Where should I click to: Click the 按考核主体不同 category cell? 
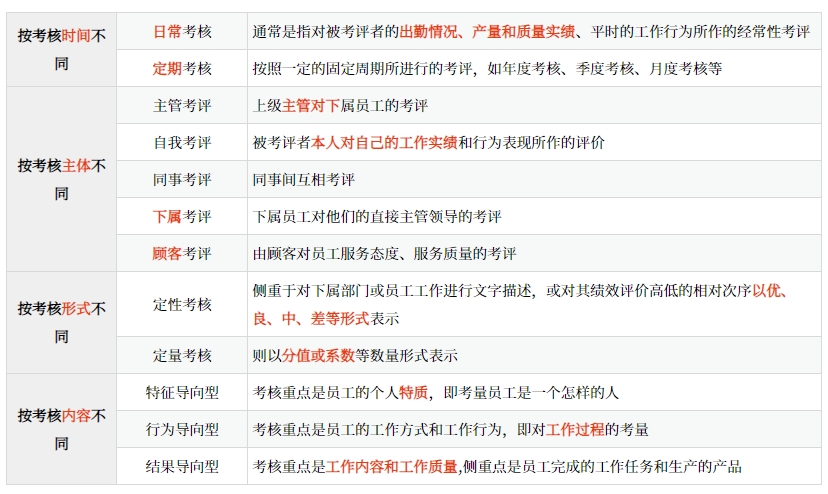pyautogui.click(x=62, y=180)
